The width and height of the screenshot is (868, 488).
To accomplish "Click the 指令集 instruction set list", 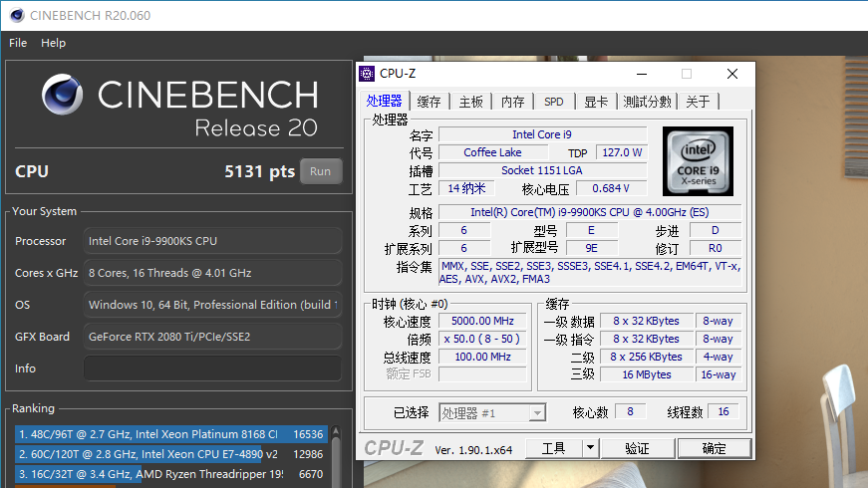I will point(590,272).
